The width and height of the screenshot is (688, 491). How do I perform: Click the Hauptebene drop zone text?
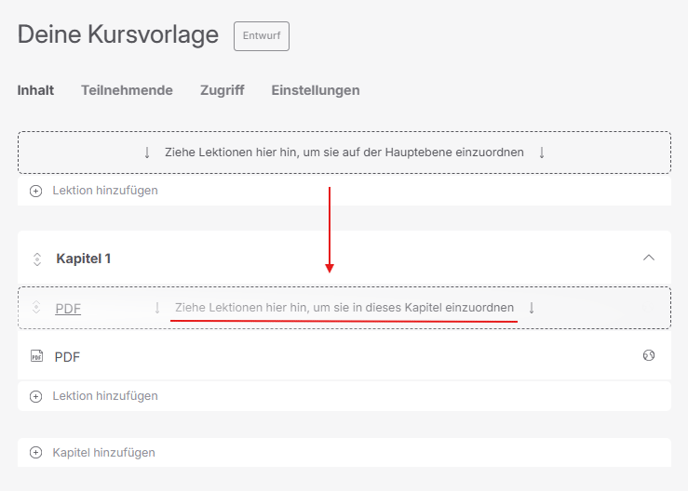tap(344, 152)
